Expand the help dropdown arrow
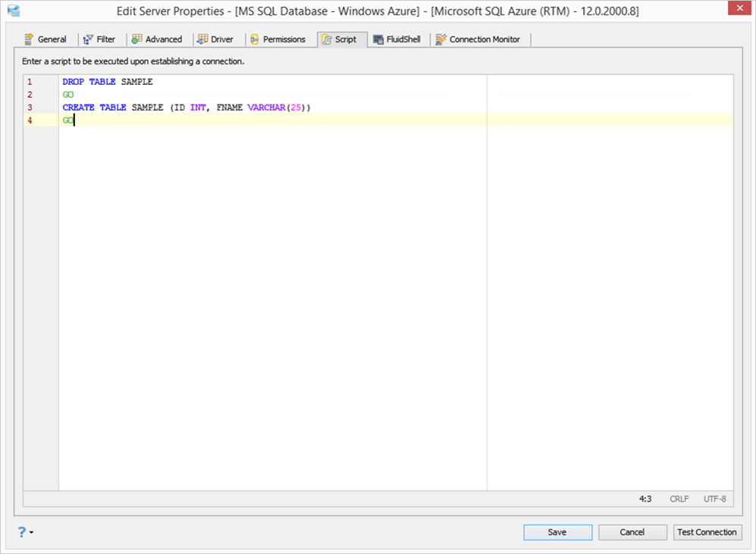 pyautogui.click(x=32, y=532)
